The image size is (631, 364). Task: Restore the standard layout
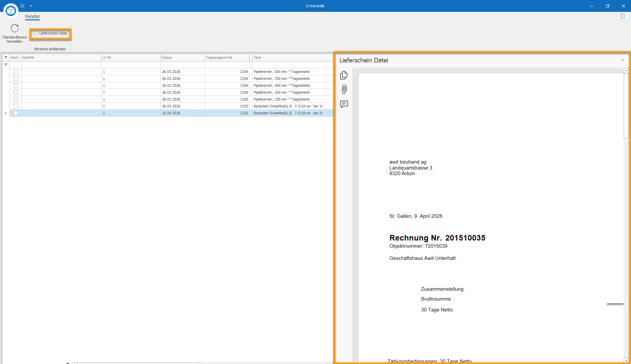tap(14, 34)
